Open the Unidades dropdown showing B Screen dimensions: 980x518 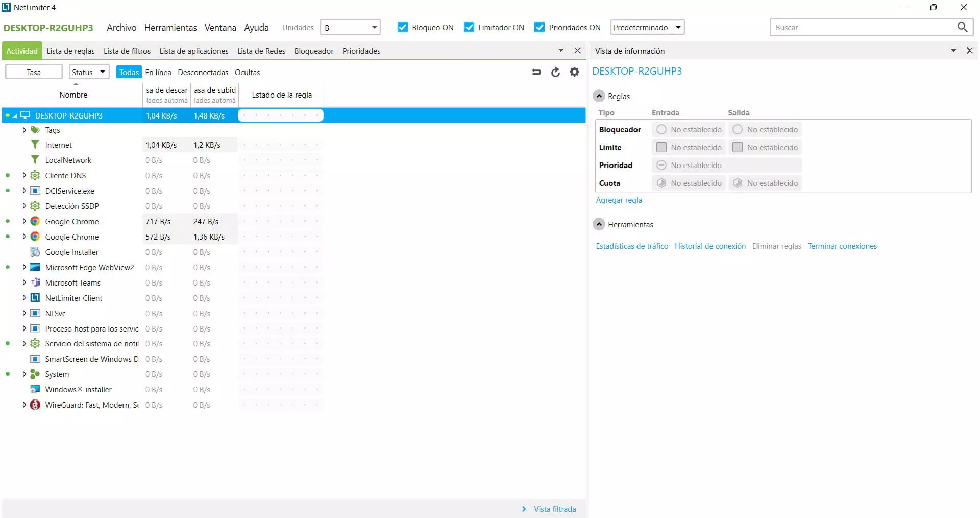click(350, 27)
